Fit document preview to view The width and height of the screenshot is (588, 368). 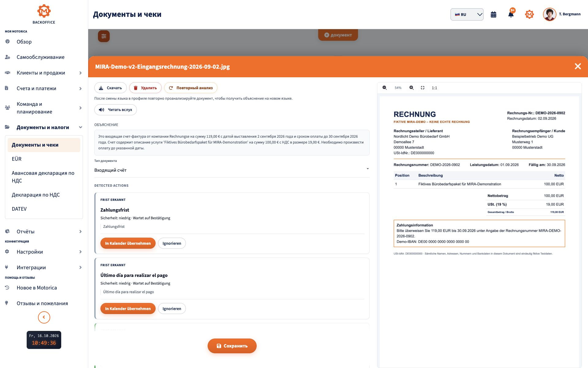(x=423, y=88)
